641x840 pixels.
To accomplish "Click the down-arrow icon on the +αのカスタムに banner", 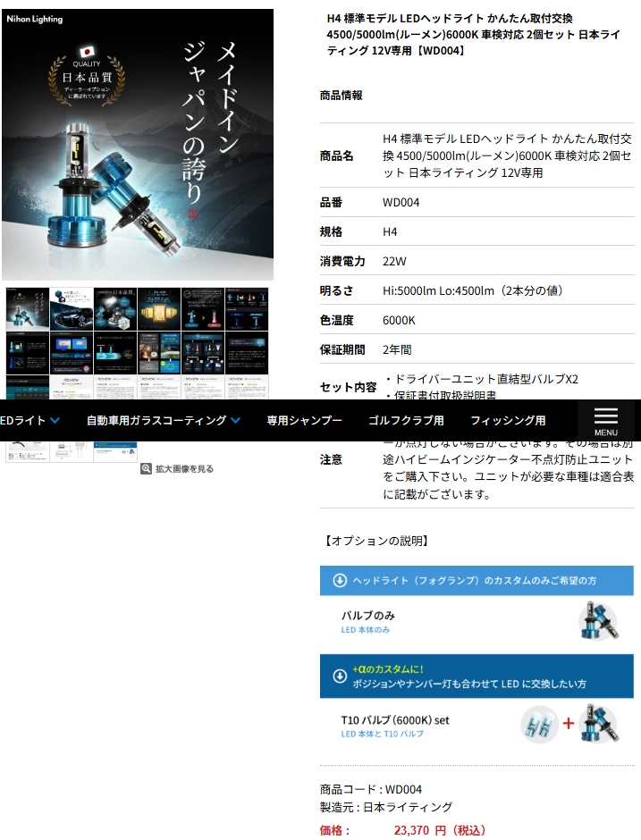I will 340,676.
